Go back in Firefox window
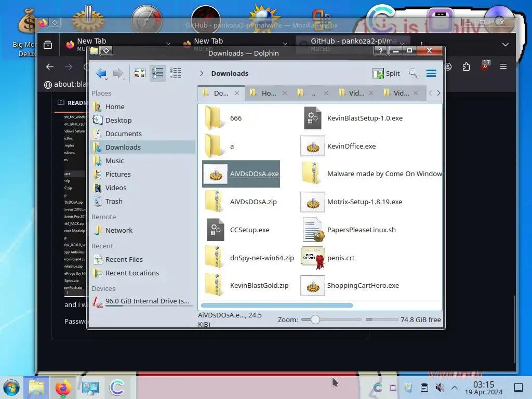The height and width of the screenshot is (399, 532). tap(50, 67)
